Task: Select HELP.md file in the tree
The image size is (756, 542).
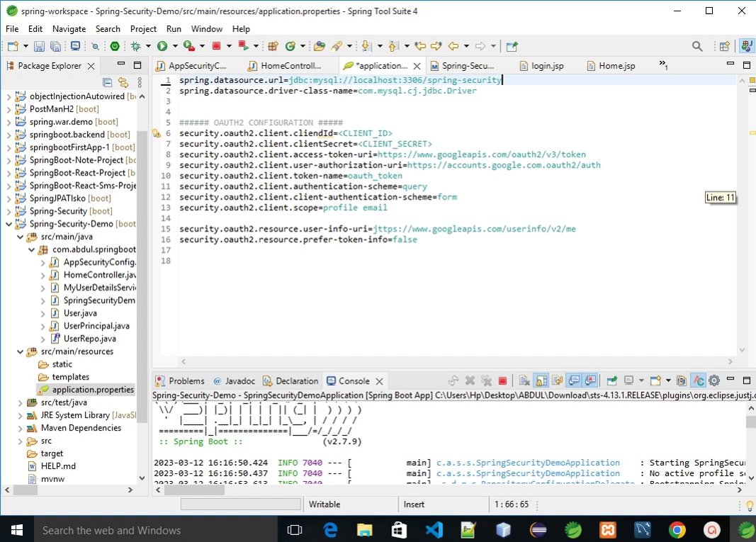Action: [x=58, y=466]
